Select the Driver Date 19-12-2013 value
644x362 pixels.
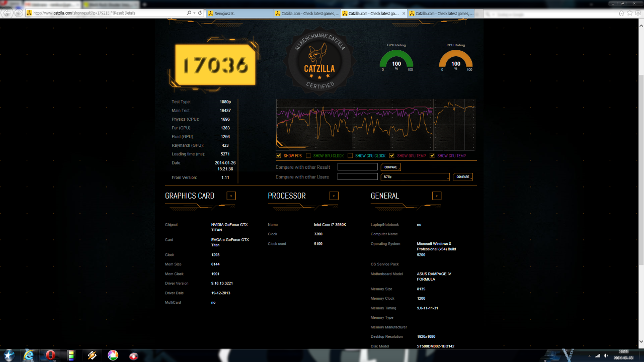tap(221, 293)
